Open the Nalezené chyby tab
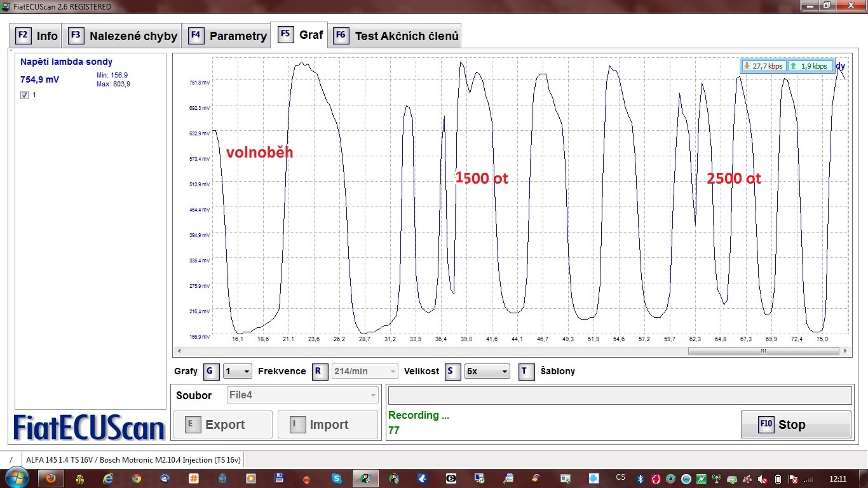This screenshot has height=488, width=868. [x=123, y=36]
